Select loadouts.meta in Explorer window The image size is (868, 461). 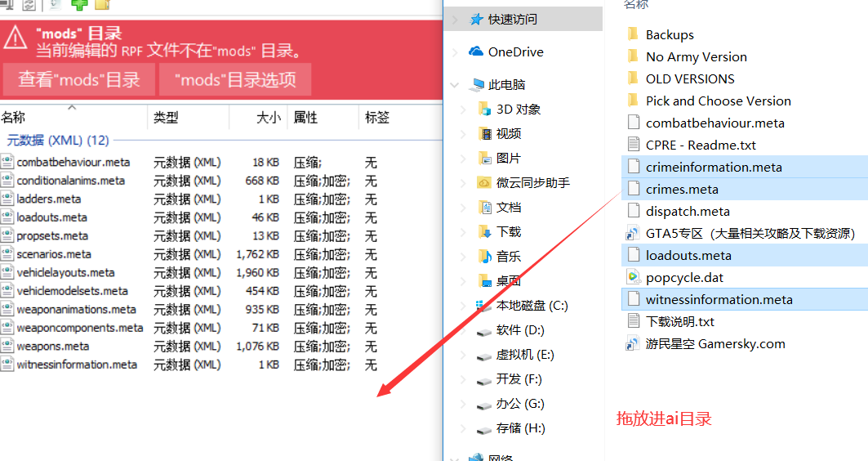[x=745, y=256]
